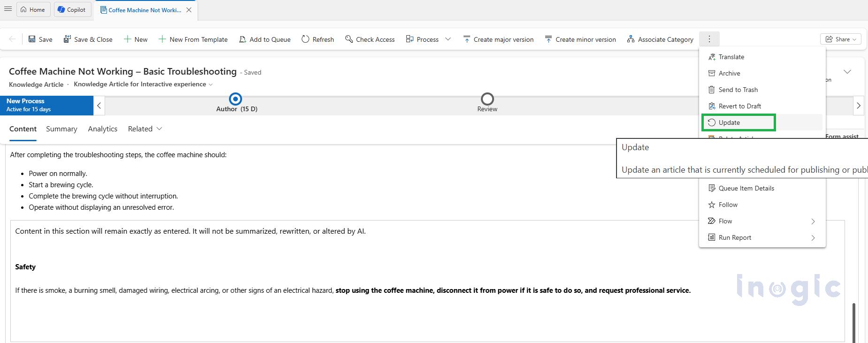
Task: Switch to the Summary tab
Action: pyautogui.click(x=61, y=129)
